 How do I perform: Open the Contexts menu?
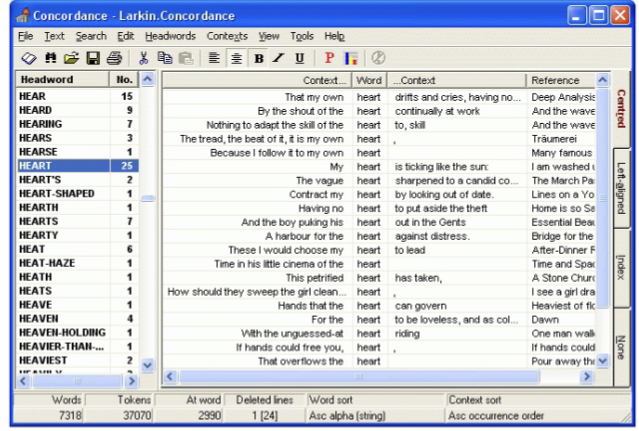[x=227, y=36]
